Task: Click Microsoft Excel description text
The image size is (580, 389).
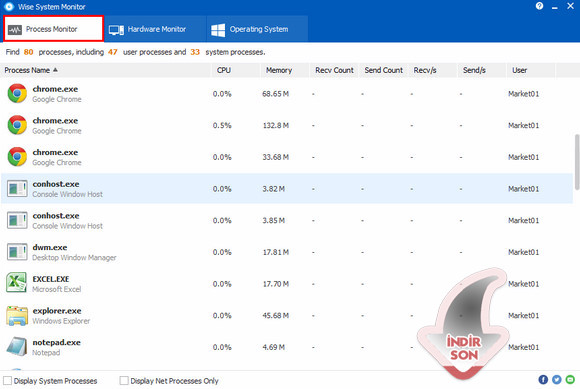Action: click(x=57, y=289)
